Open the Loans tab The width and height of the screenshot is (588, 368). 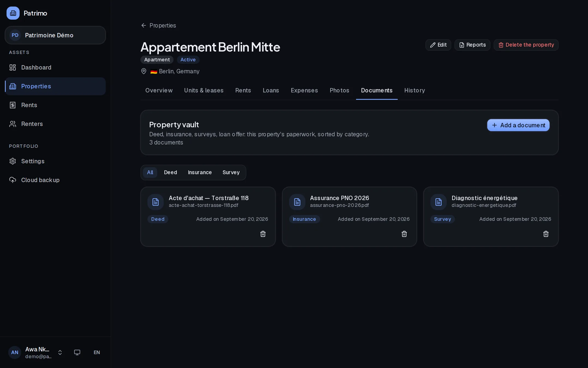[271, 91]
